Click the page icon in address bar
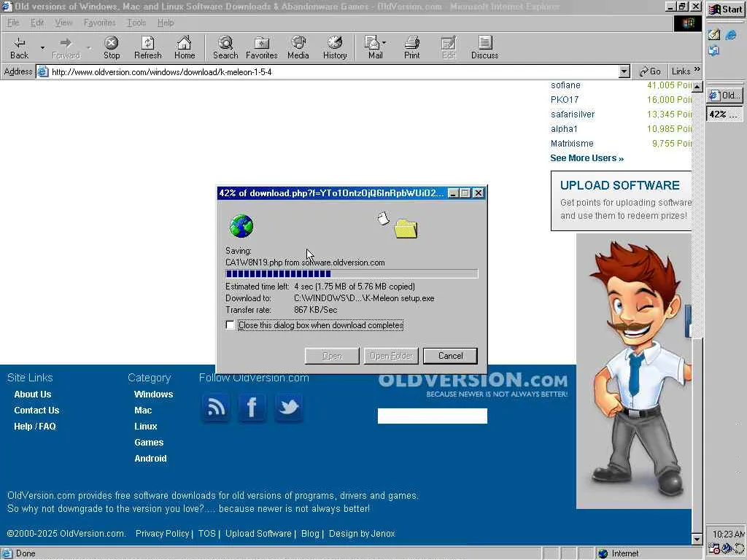This screenshot has width=747, height=560. coord(43,72)
